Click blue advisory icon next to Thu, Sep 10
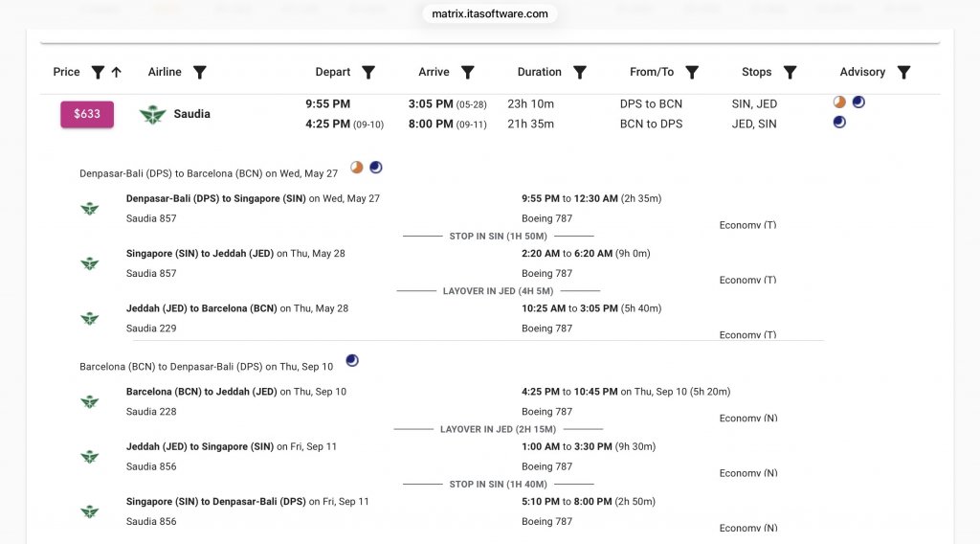This screenshot has width=980, height=544. coord(352,361)
